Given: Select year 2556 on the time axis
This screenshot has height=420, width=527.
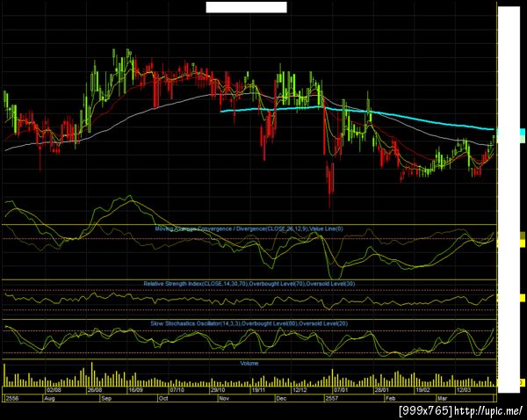Looking at the screenshot, I should pyautogui.click(x=11, y=398).
